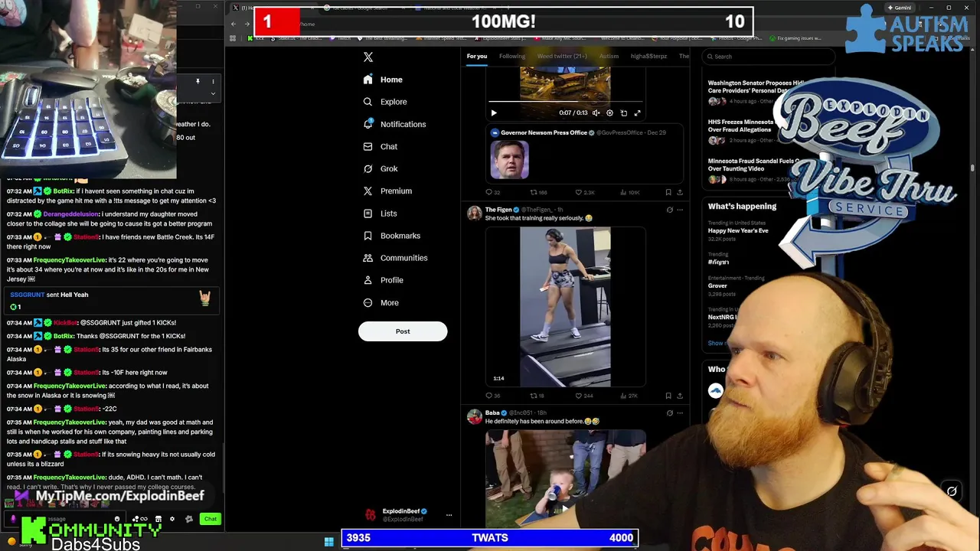The image size is (980, 551).
Task: Open Lists
Action: coord(380,214)
